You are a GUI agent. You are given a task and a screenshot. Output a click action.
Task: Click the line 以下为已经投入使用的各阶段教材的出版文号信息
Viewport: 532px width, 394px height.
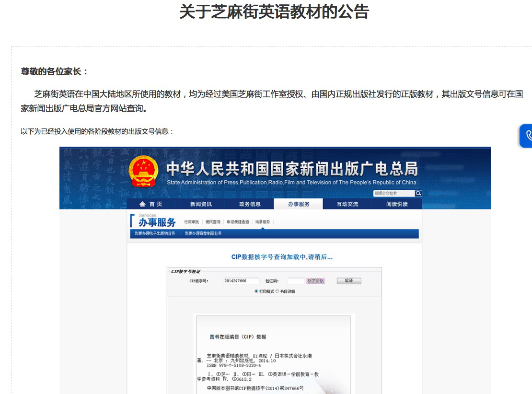(x=97, y=131)
